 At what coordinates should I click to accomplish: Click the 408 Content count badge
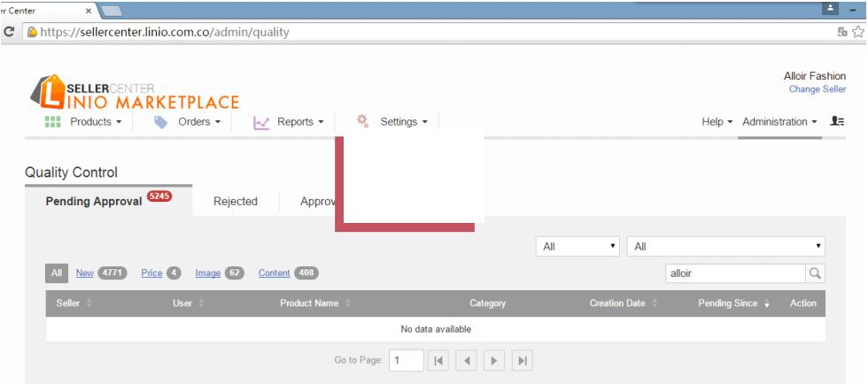click(x=306, y=273)
